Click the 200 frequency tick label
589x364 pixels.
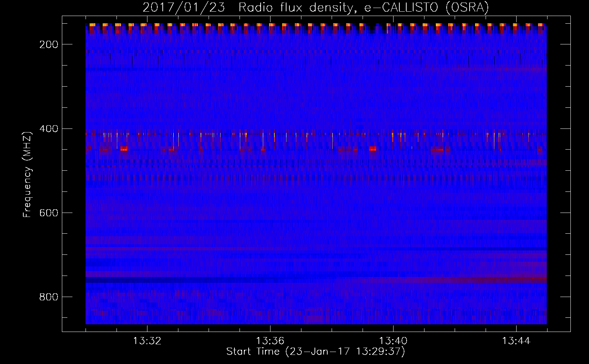[48, 44]
